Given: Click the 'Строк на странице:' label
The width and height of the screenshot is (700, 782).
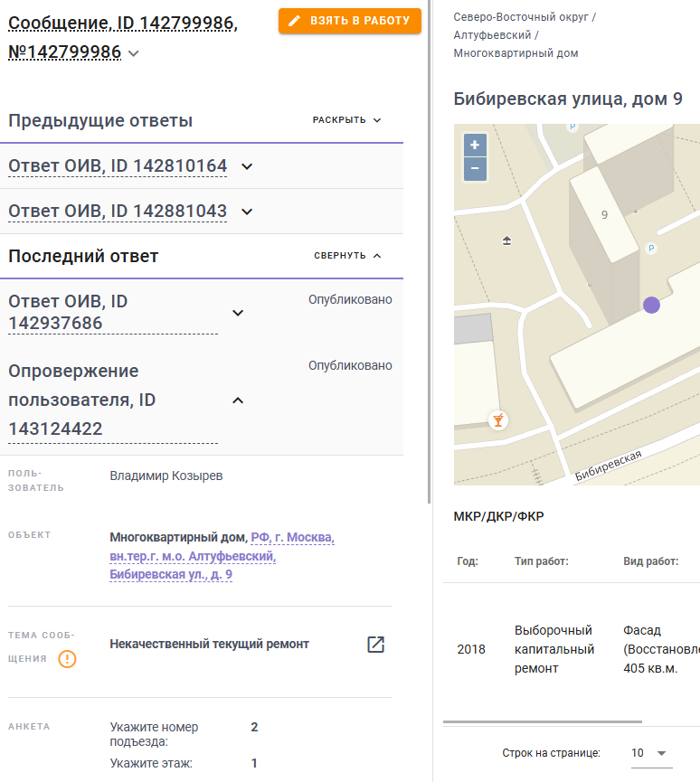Looking at the screenshot, I should (x=551, y=753).
